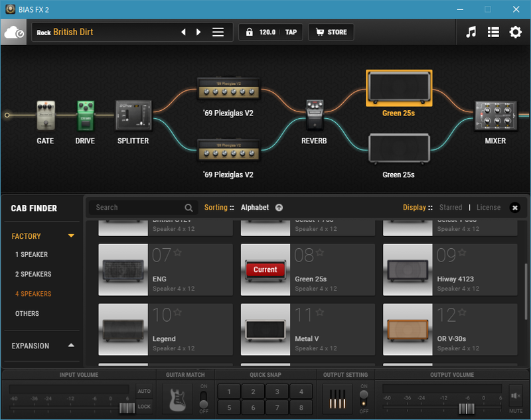Select the lower '69 Plexiglas V2 amp
The height and width of the screenshot is (420, 531).
tap(228, 150)
